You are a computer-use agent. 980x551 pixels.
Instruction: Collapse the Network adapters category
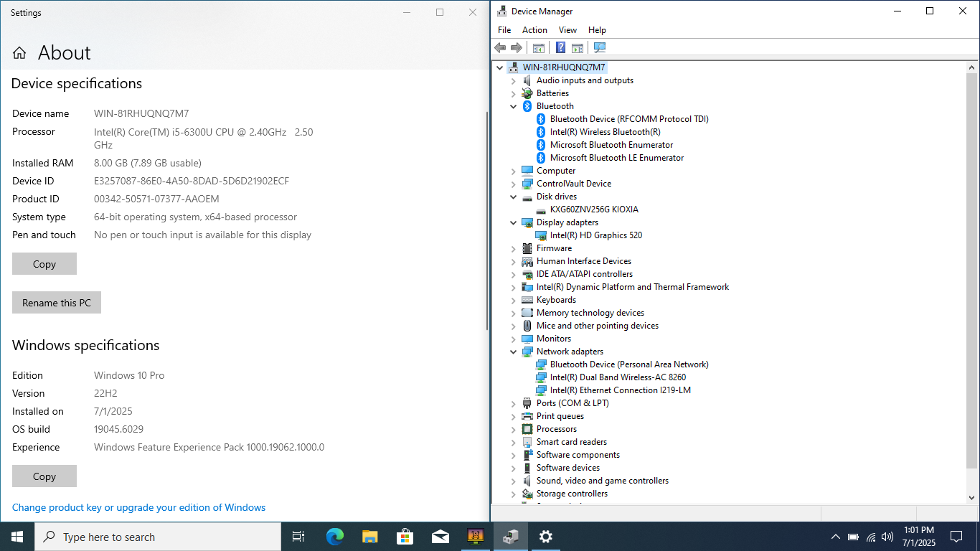[514, 352]
